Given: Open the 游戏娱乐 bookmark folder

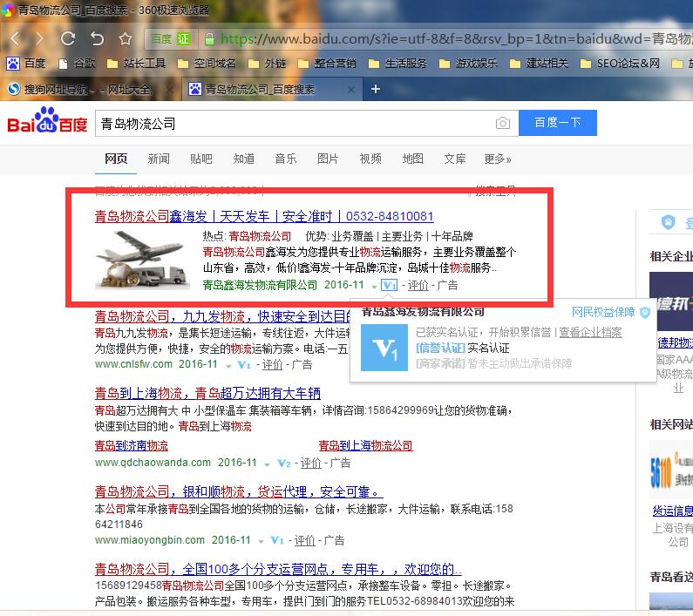Looking at the screenshot, I should click(x=468, y=64).
